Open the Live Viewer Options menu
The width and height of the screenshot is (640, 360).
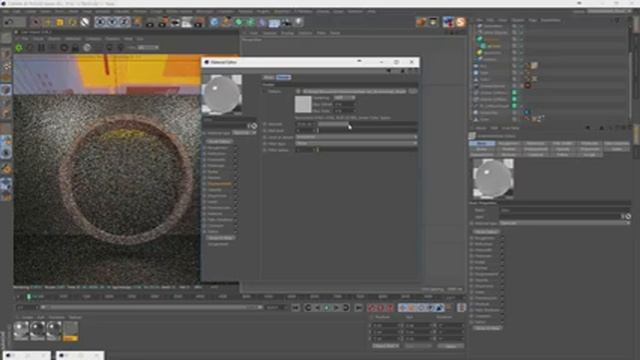click(x=112, y=39)
